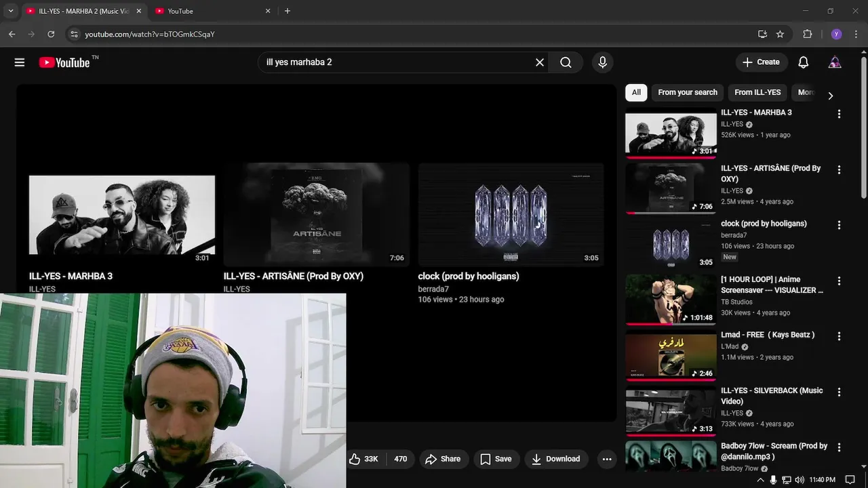
Task: Click the dislike count 470
Action: point(401,459)
